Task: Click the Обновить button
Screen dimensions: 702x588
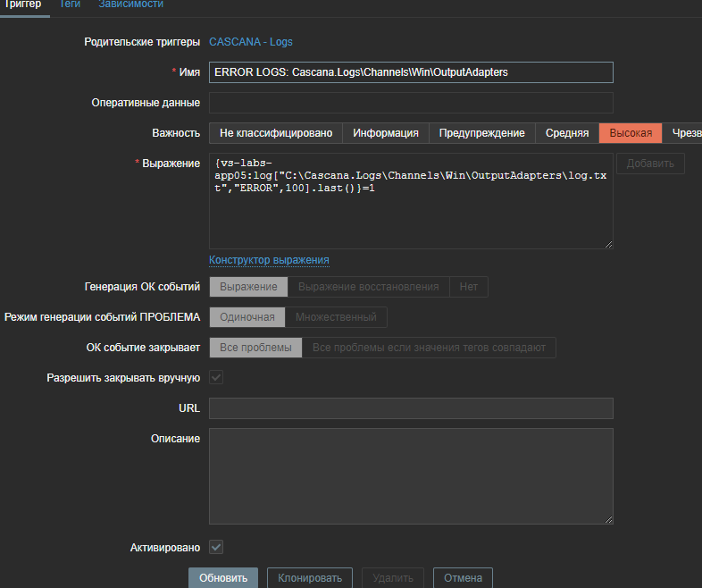Action: 223,578
